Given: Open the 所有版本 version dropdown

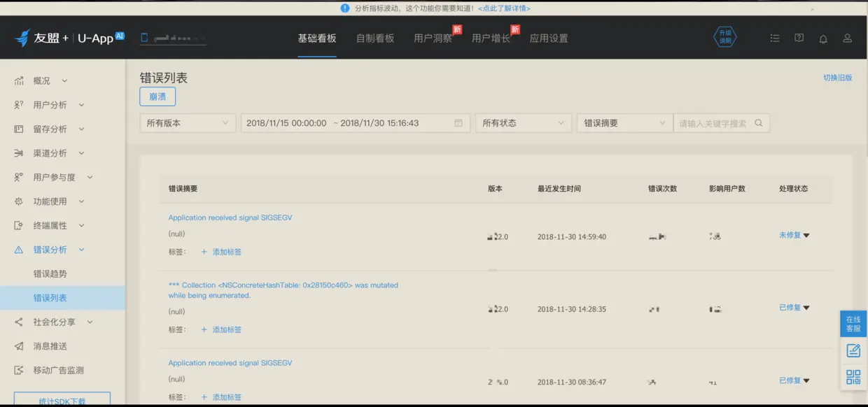Looking at the screenshot, I should (188, 123).
